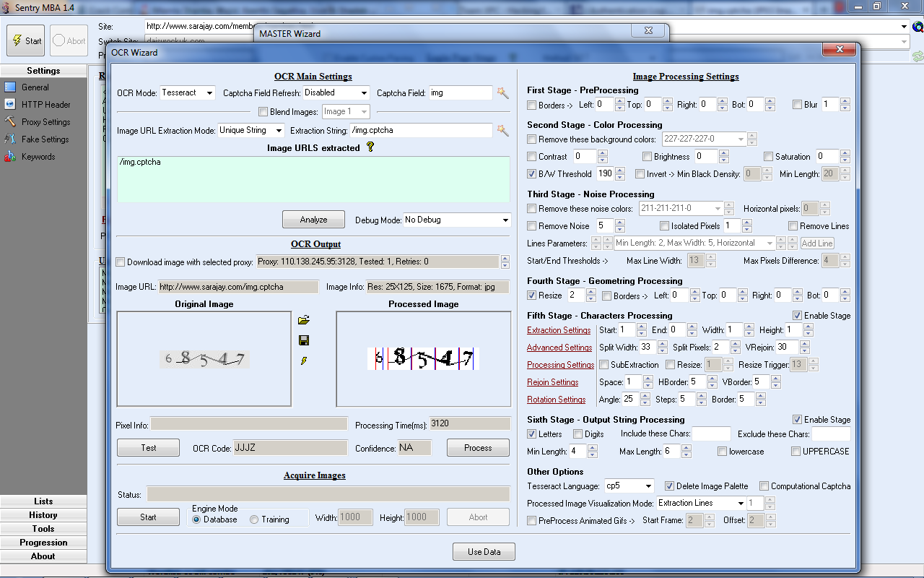Click the wand icon beside Captcha Field

503,92
